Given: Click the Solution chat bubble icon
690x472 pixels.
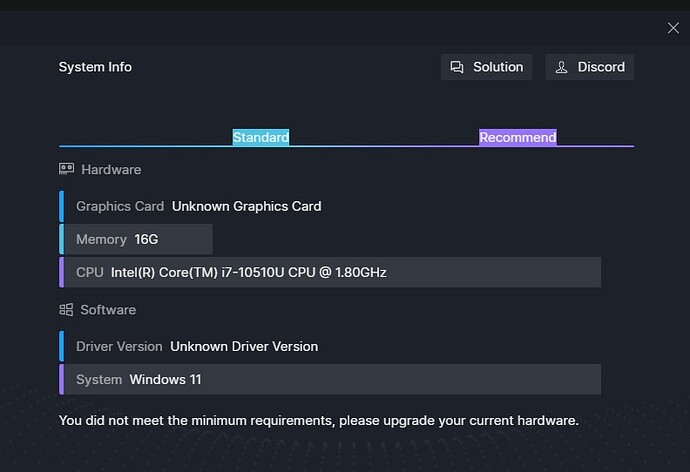Looking at the screenshot, I should tap(457, 67).
